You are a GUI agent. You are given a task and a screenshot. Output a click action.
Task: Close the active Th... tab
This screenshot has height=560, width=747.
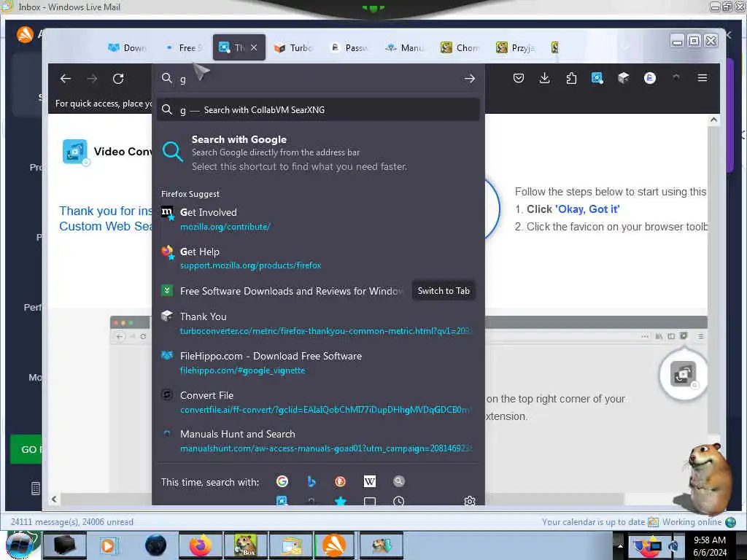[254, 47]
